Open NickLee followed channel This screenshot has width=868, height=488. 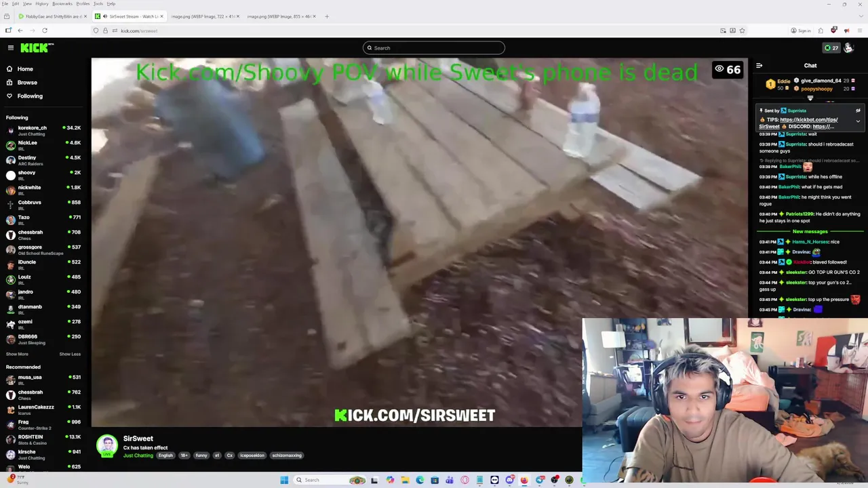(43, 145)
